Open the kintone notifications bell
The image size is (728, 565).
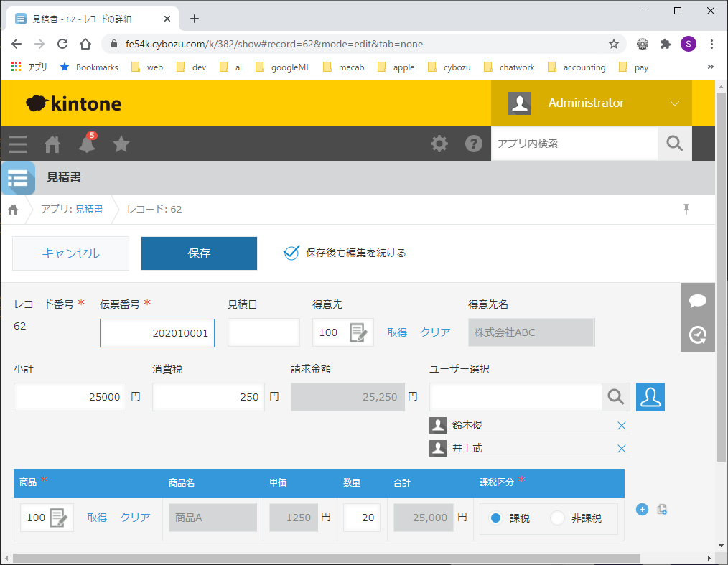click(x=87, y=144)
